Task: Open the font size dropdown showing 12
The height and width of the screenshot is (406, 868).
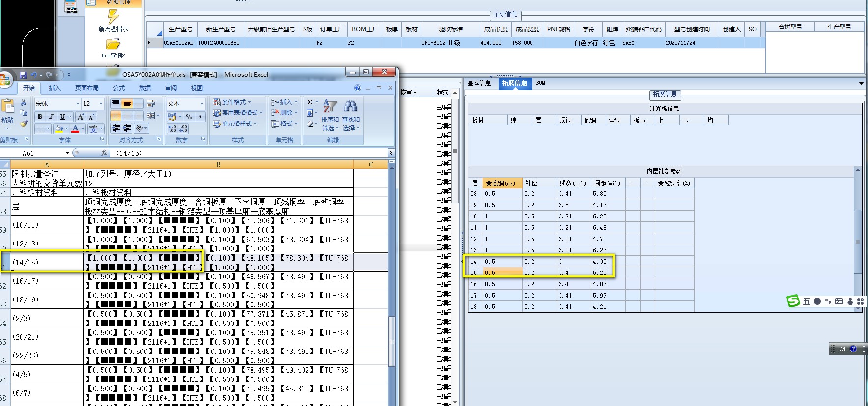Action: (x=101, y=104)
